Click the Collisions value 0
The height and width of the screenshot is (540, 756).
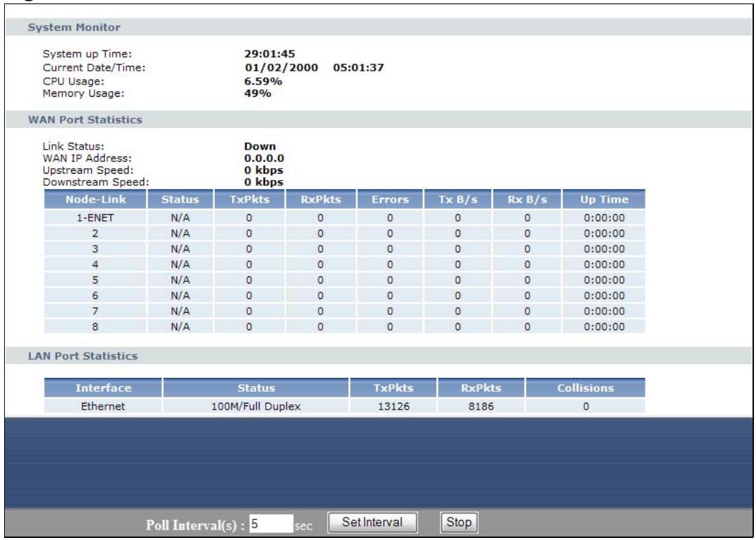click(585, 406)
